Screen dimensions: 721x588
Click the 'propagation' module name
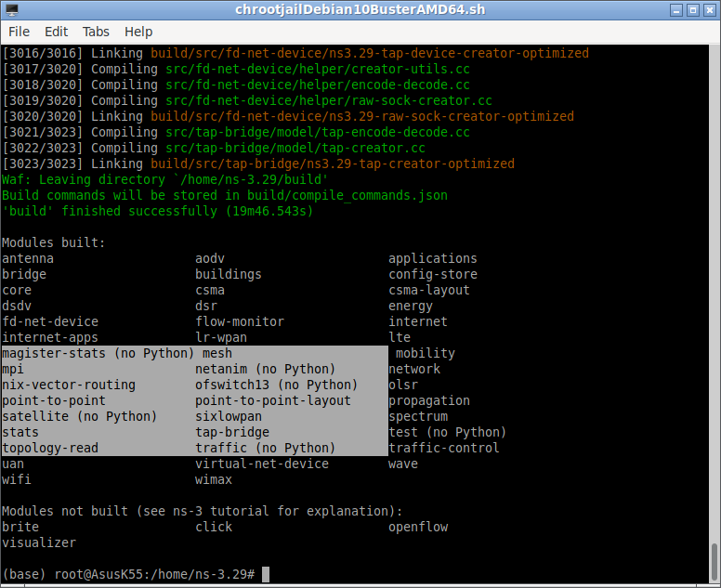tap(429, 401)
